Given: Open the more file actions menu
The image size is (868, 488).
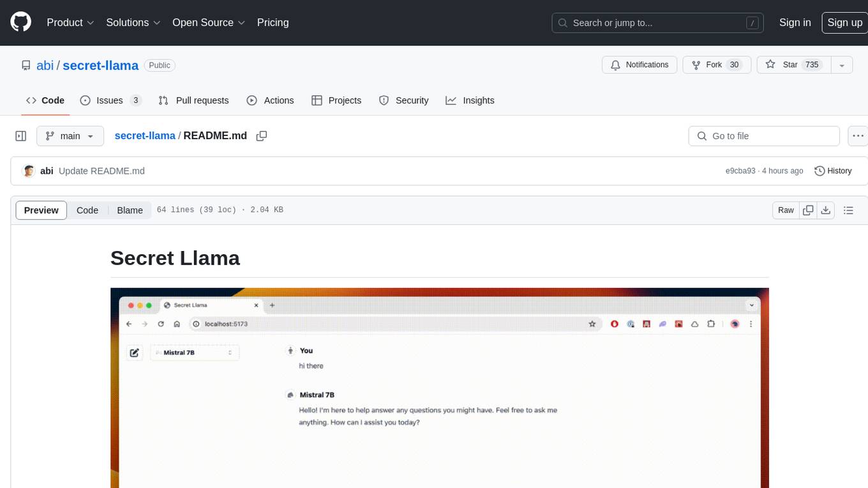Looking at the screenshot, I should [x=857, y=136].
